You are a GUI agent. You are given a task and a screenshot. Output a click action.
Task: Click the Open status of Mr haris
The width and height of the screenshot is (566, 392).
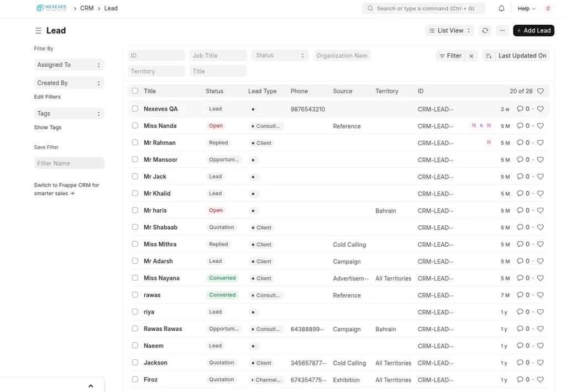pos(216,210)
